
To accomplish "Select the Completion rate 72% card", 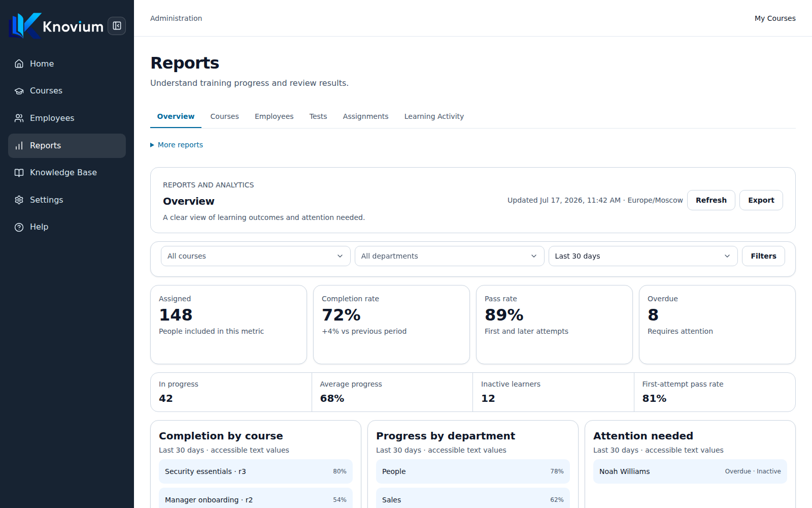I will [x=391, y=325].
